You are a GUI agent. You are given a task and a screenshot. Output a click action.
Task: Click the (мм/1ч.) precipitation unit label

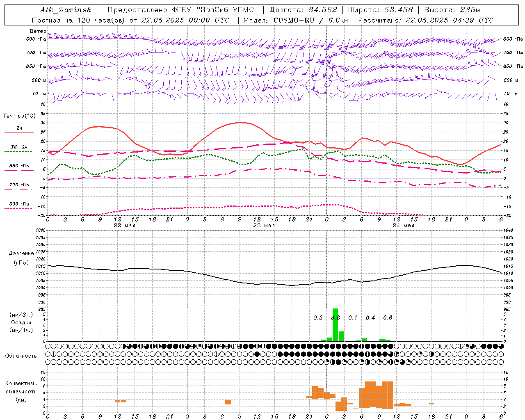pos(21,330)
